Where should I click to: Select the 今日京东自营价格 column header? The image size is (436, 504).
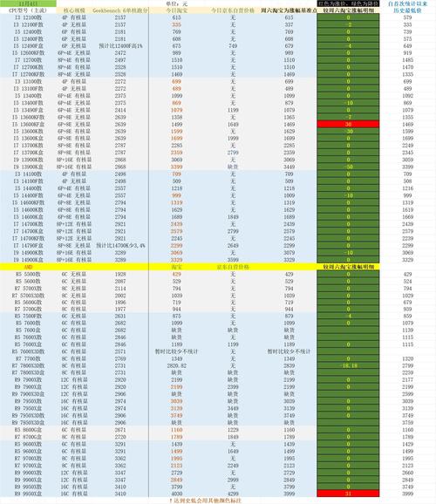pyautogui.click(x=233, y=10)
